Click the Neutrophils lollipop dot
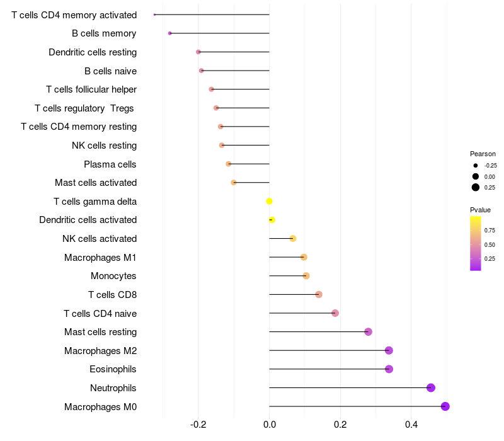The height and width of the screenshot is (441, 504). (431, 387)
